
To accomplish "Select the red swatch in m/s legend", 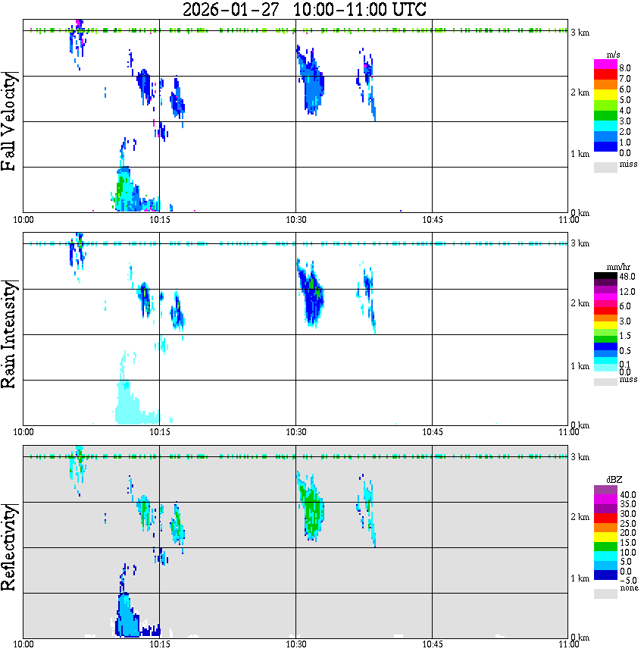I will (605, 75).
